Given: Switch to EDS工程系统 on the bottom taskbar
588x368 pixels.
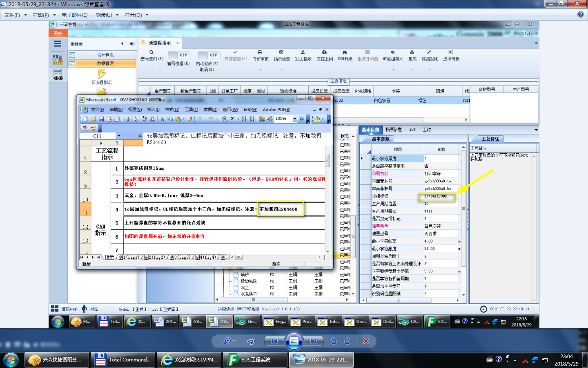Looking at the screenshot, I should point(255,360).
